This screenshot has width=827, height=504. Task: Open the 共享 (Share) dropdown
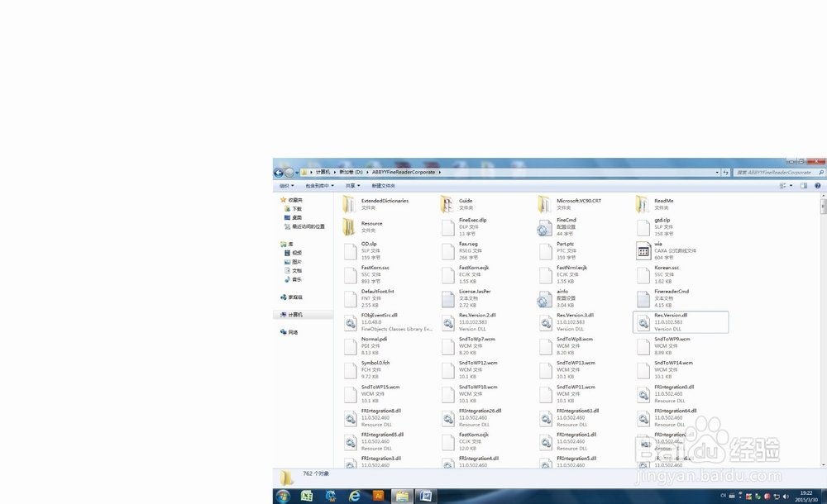click(353, 186)
